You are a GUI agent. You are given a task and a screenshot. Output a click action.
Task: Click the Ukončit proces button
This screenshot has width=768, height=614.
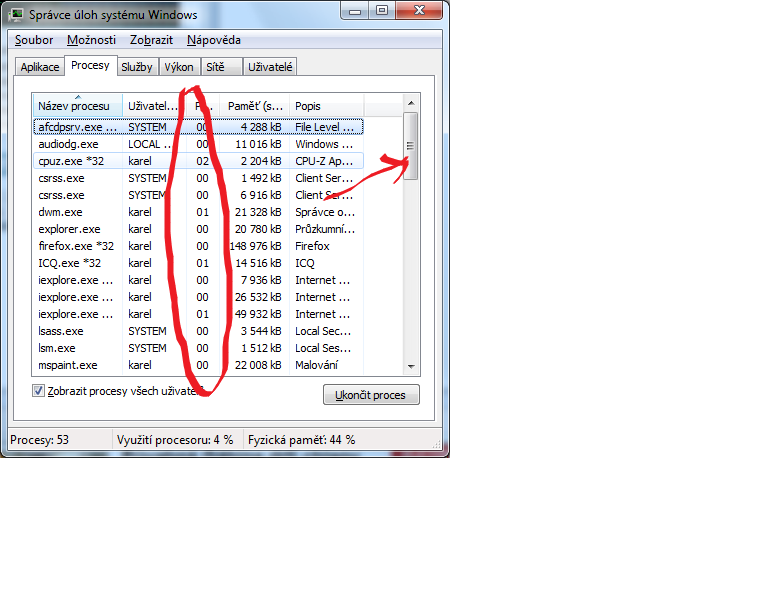[x=371, y=395]
